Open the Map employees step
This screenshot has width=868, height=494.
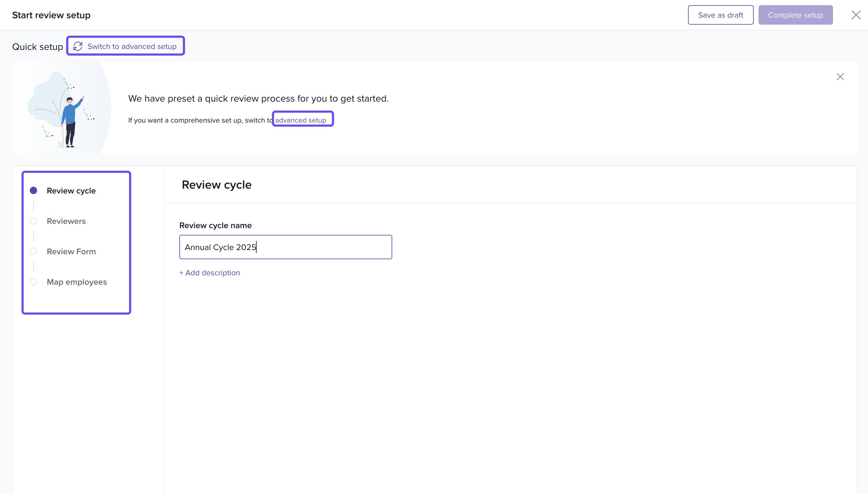[77, 282]
